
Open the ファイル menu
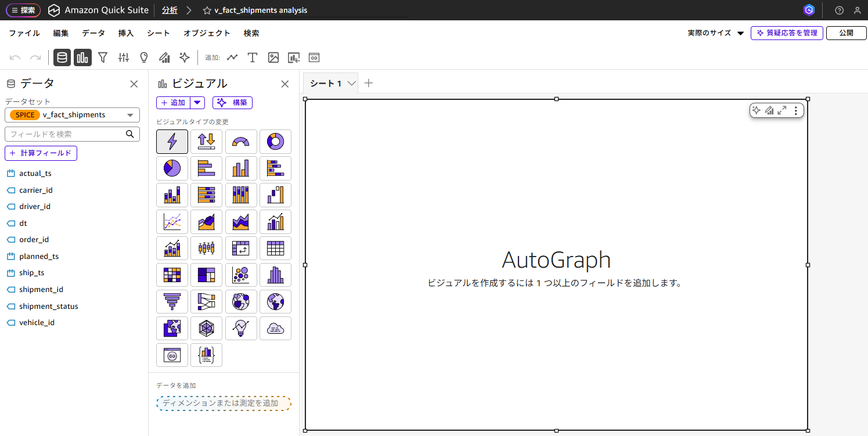point(24,33)
